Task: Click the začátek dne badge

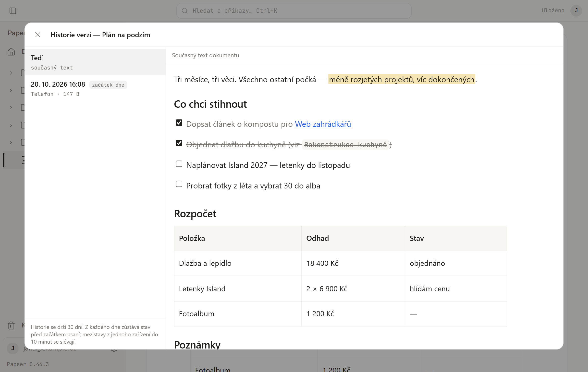Action: pos(108,85)
